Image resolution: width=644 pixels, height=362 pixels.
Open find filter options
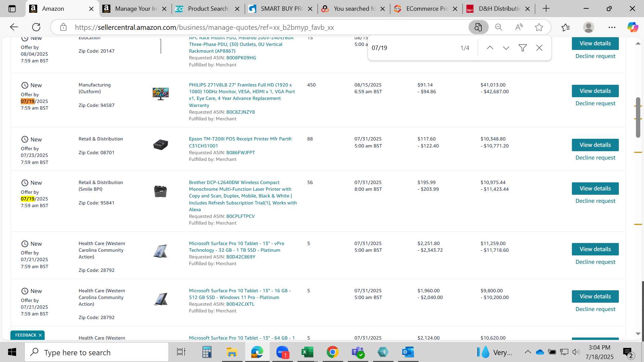(x=523, y=48)
